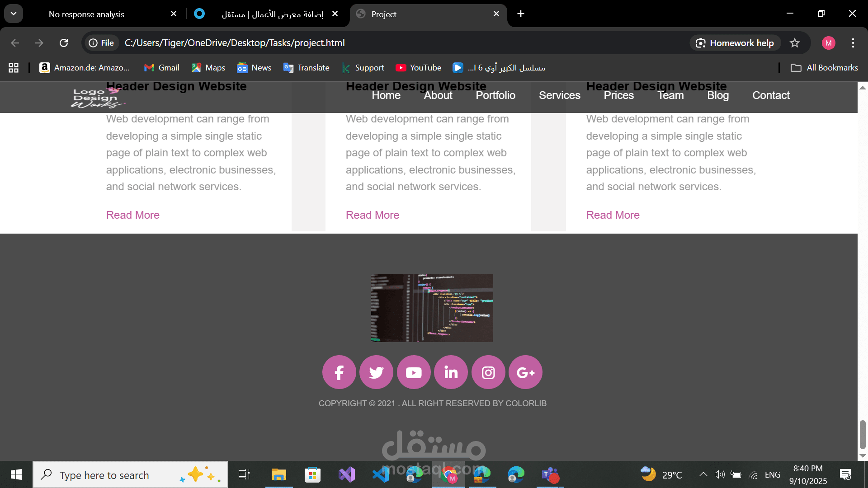Image resolution: width=868 pixels, height=488 pixels.
Task: Click the Homework help button
Action: tap(735, 43)
